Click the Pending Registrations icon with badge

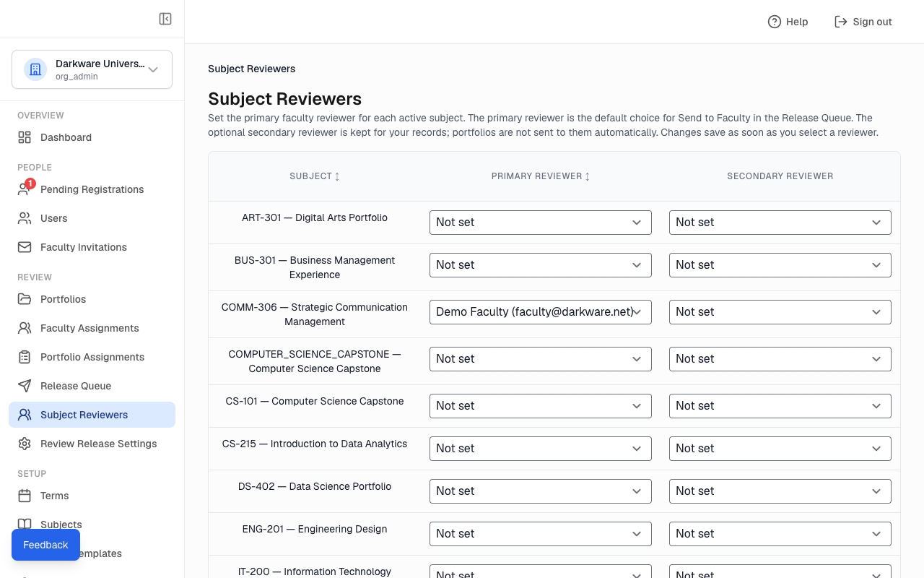click(25, 189)
